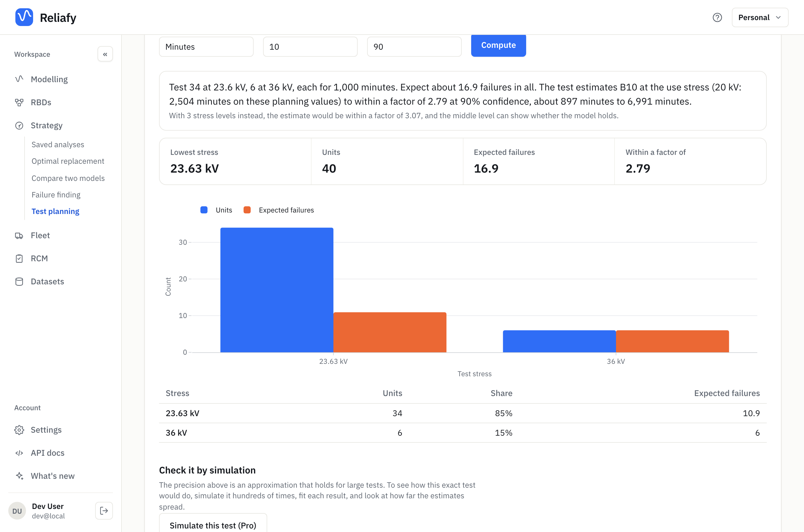Click the 10.9 expected failures cell

751,413
